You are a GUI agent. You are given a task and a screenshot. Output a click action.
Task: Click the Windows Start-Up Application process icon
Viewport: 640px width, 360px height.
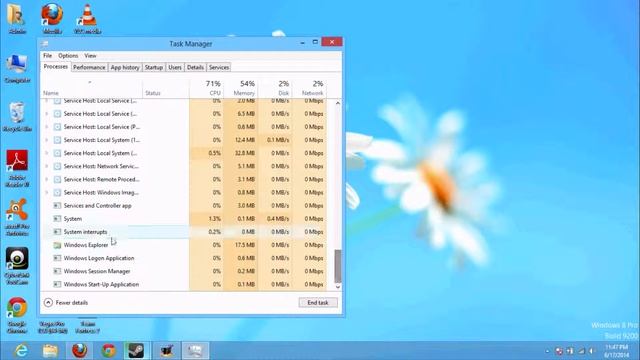click(x=57, y=284)
